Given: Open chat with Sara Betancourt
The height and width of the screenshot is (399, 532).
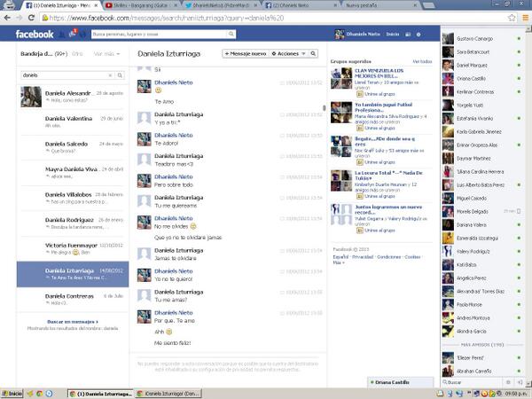Looking at the screenshot, I should (482, 52).
